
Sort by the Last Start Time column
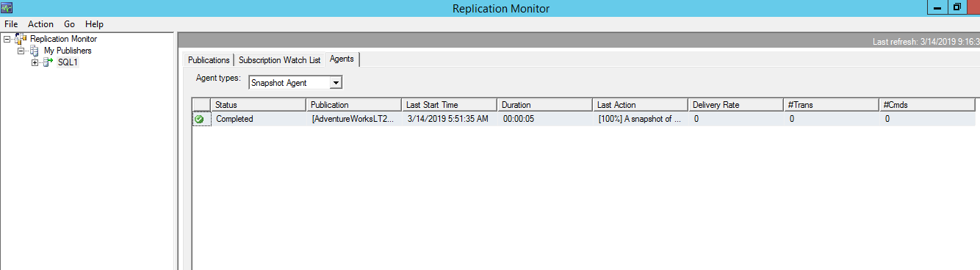(450, 105)
